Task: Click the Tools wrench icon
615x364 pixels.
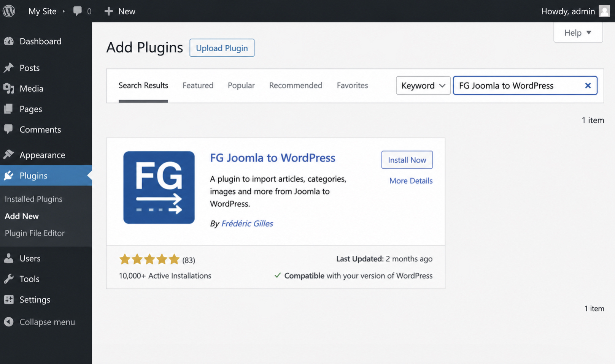Action: [x=9, y=279]
